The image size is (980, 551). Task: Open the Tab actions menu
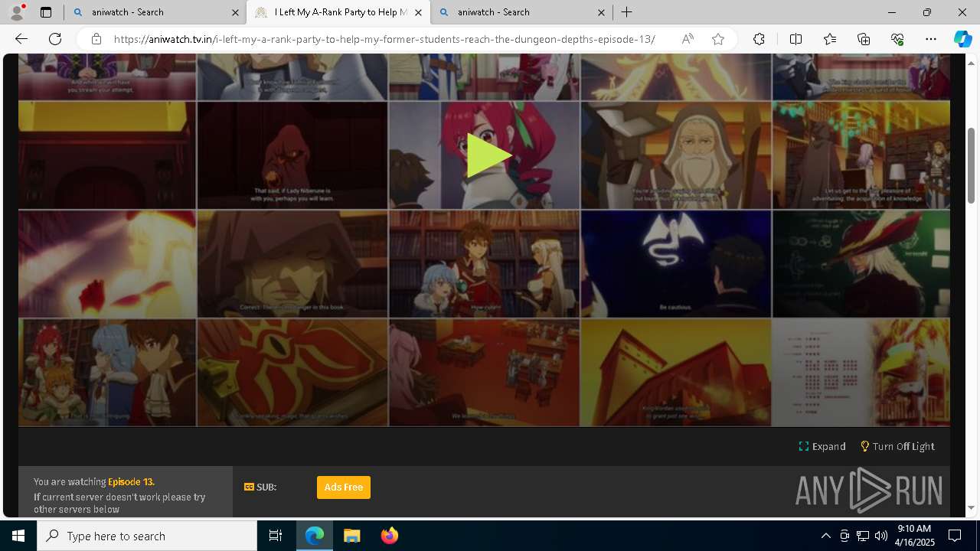(46, 12)
